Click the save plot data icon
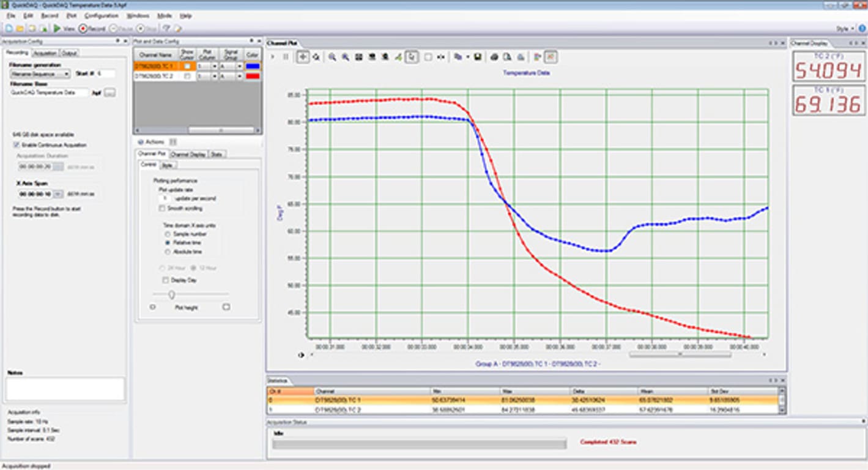The height and width of the screenshot is (470, 868). (x=478, y=57)
